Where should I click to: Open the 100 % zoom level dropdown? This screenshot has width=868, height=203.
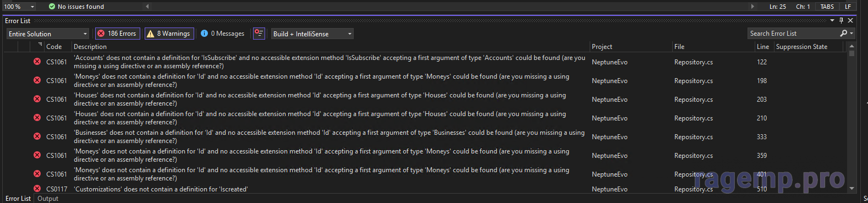[19, 7]
